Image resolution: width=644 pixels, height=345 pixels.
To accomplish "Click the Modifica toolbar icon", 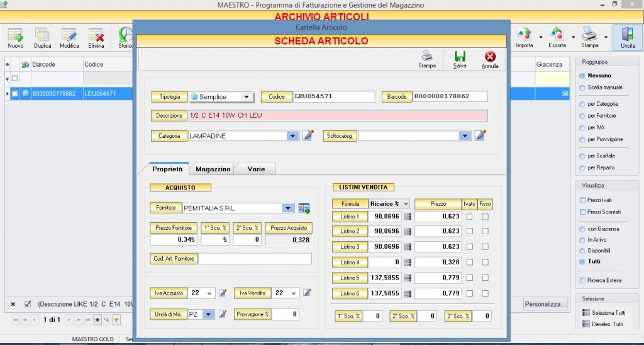I will point(69,38).
